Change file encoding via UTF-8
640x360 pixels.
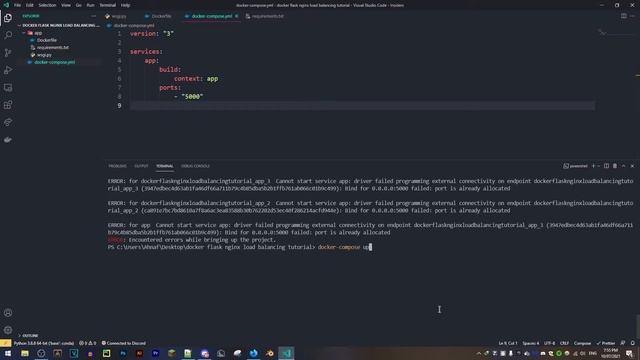[550, 343]
